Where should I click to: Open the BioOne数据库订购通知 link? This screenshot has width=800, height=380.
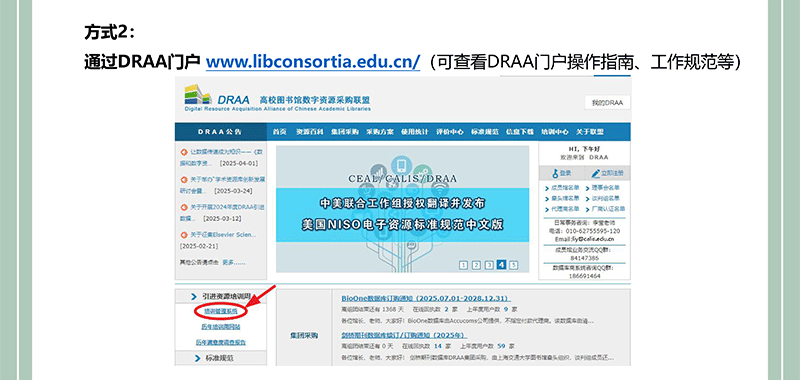(426, 298)
